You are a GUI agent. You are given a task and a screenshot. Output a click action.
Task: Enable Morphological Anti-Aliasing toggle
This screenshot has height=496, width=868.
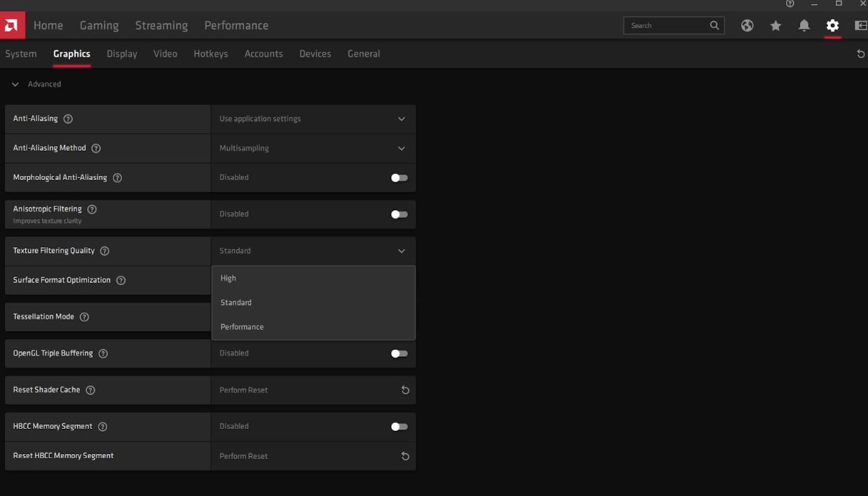click(398, 177)
